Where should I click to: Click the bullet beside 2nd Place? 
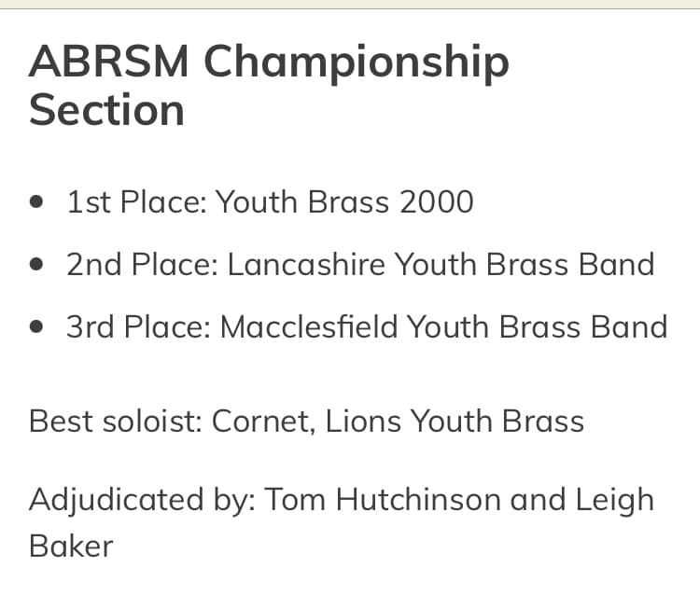pos(36,265)
